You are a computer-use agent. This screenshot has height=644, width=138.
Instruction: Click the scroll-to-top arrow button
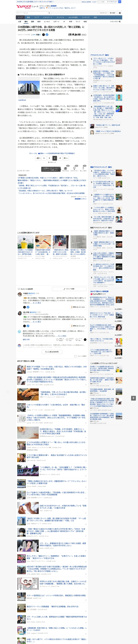pos(133,398)
